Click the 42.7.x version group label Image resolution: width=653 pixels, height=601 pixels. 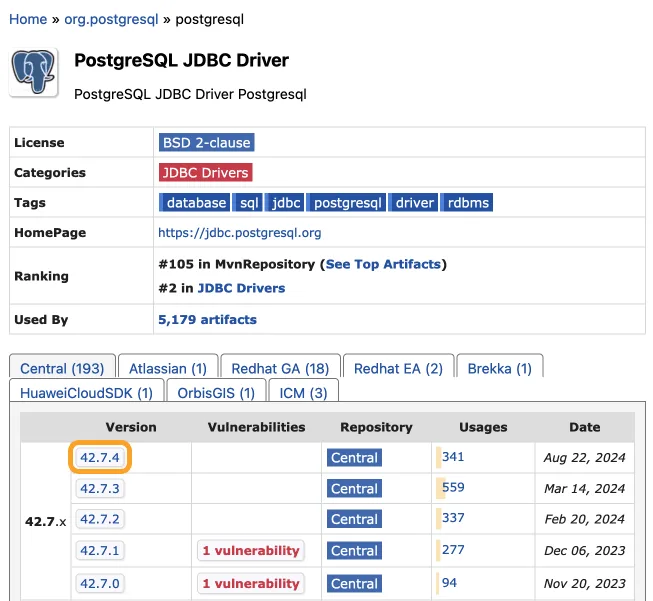coord(45,521)
